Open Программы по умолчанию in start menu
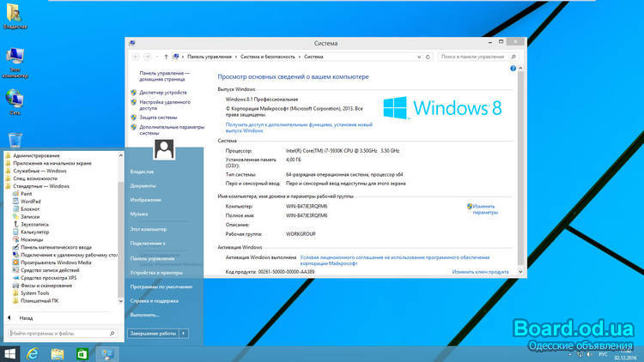This screenshot has height=362, width=644. [161, 287]
